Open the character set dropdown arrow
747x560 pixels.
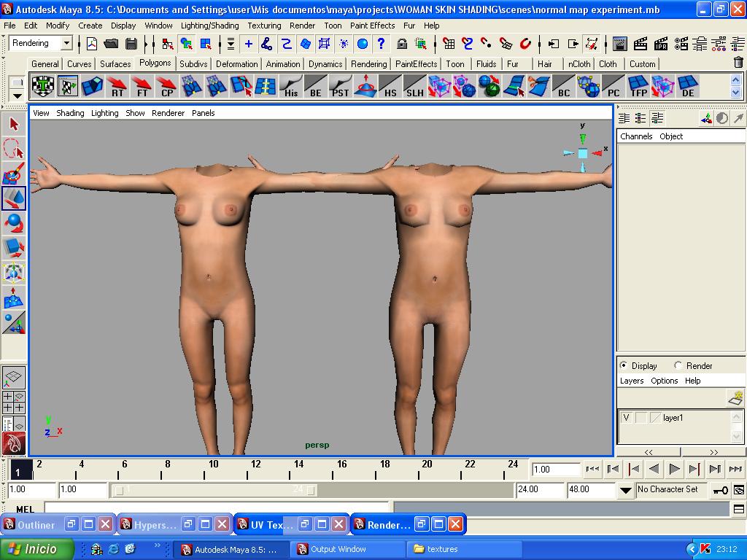click(625, 490)
